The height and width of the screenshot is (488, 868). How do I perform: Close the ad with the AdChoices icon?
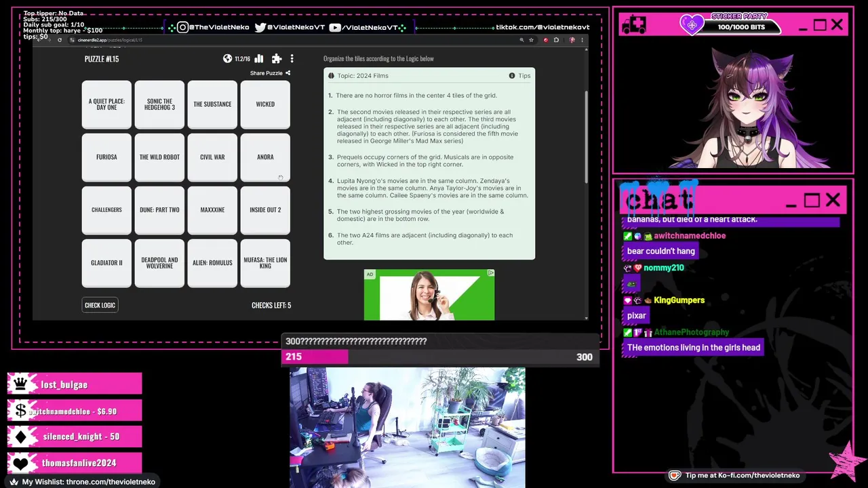[490, 273]
